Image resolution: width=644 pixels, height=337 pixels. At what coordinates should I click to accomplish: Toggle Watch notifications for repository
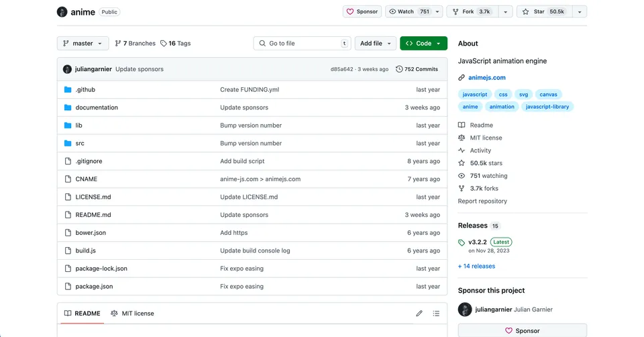[x=409, y=11]
